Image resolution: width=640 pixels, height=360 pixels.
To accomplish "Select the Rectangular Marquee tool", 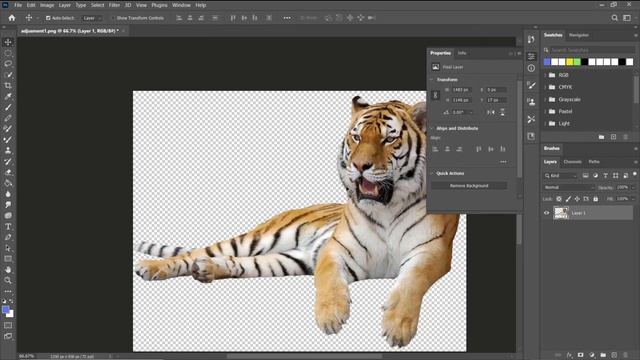I will (8, 53).
